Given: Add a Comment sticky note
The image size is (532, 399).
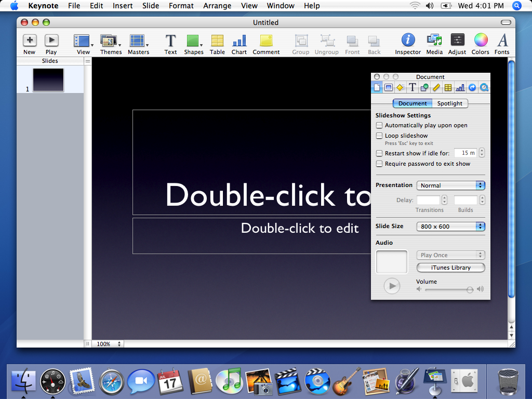Looking at the screenshot, I should tap(266, 44).
